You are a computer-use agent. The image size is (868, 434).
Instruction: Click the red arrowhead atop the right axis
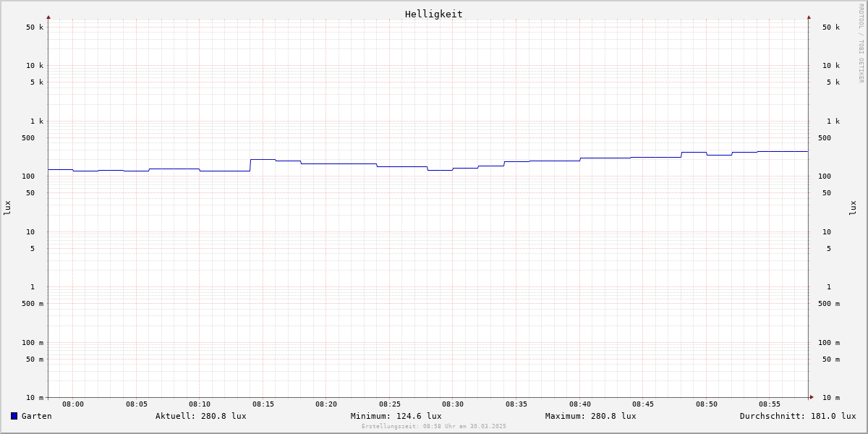click(x=809, y=17)
